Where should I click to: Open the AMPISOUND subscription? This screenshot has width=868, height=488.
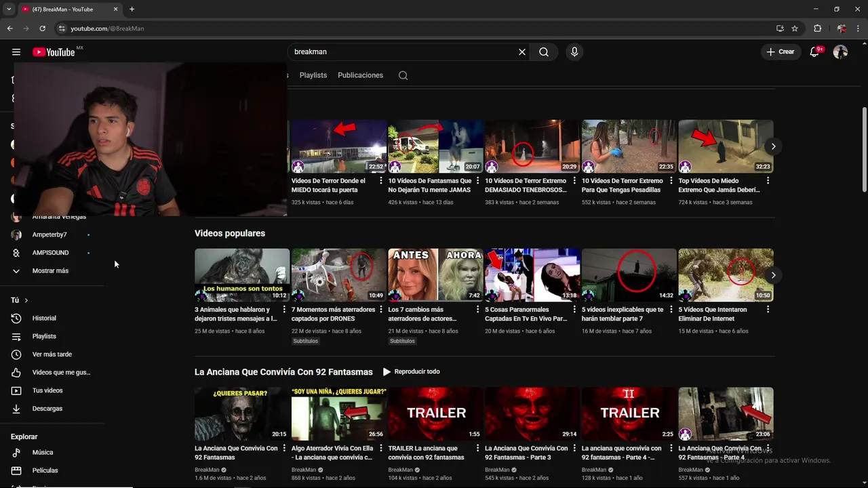[50, 253]
